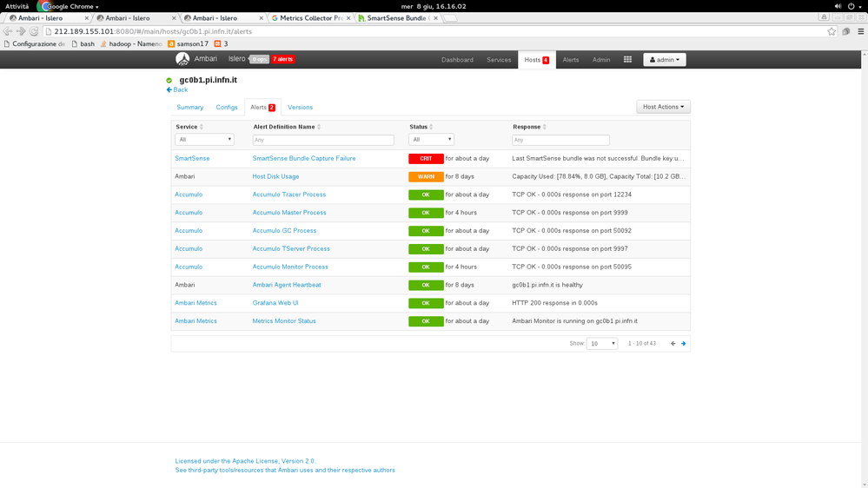Open Metrics Monitor Status alert
This screenshot has height=488, width=868.
click(x=284, y=321)
